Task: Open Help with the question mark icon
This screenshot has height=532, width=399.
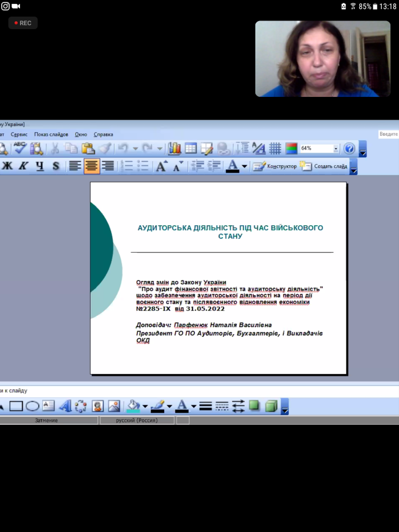Action: (349, 149)
